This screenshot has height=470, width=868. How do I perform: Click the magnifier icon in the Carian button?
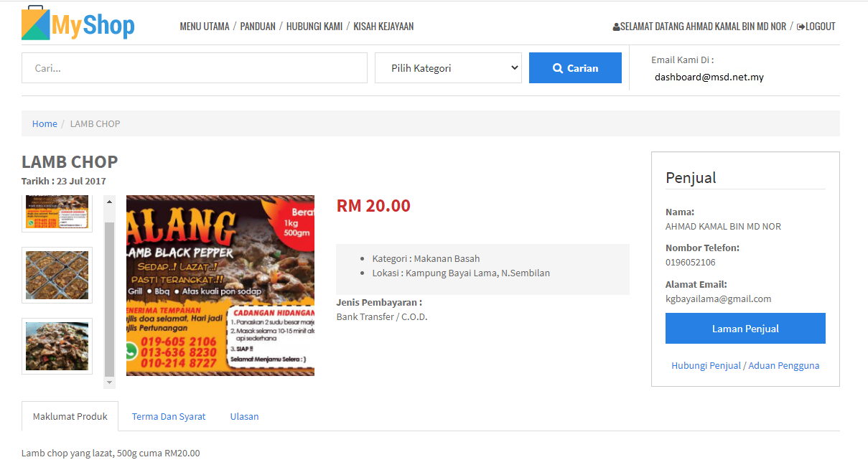point(558,68)
